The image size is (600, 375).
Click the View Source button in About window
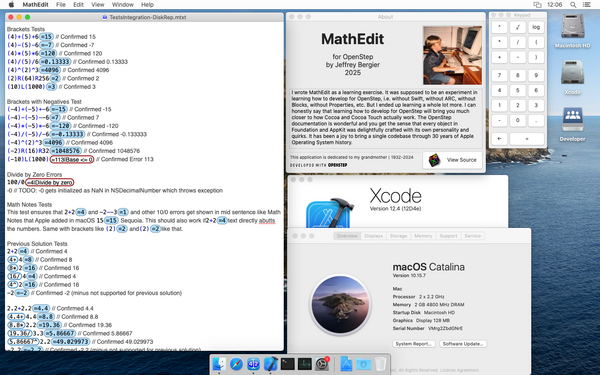(x=452, y=160)
